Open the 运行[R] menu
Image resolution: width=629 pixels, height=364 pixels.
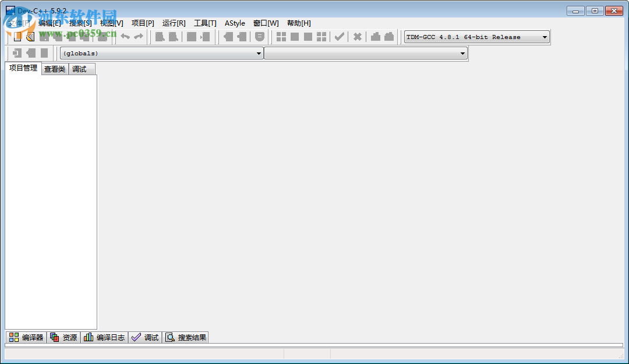pyautogui.click(x=173, y=23)
